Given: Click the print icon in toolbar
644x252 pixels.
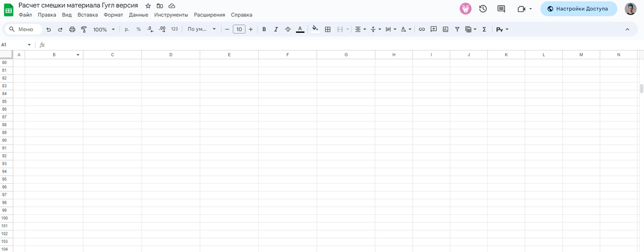Looking at the screenshot, I should 72,30.
